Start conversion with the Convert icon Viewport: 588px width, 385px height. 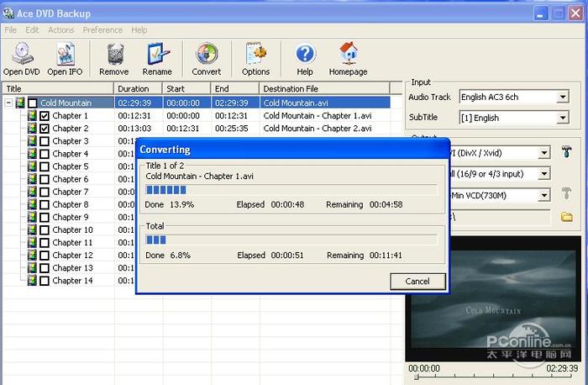tap(207, 54)
